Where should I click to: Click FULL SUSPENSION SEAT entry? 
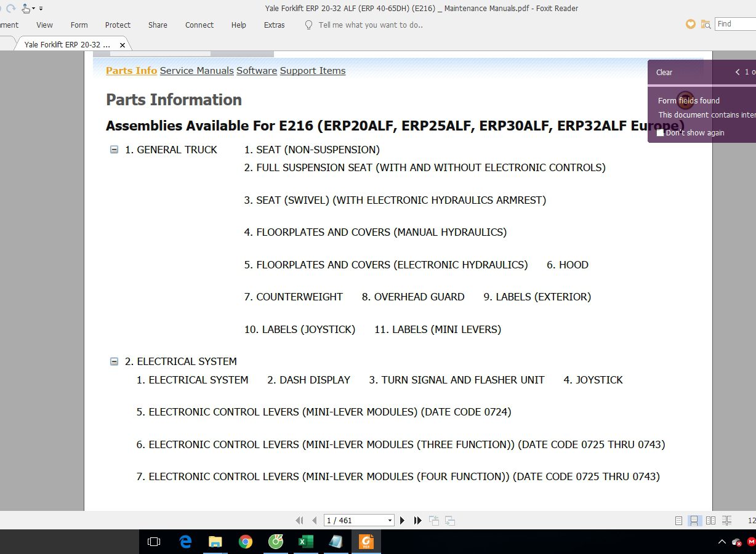[x=425, y=167]
